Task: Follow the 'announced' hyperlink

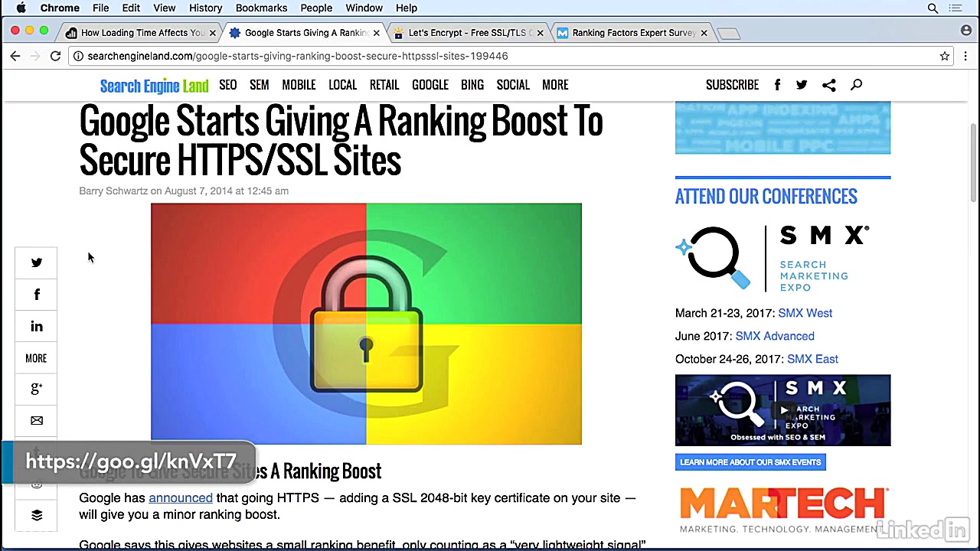Action: tap(181, 497)
